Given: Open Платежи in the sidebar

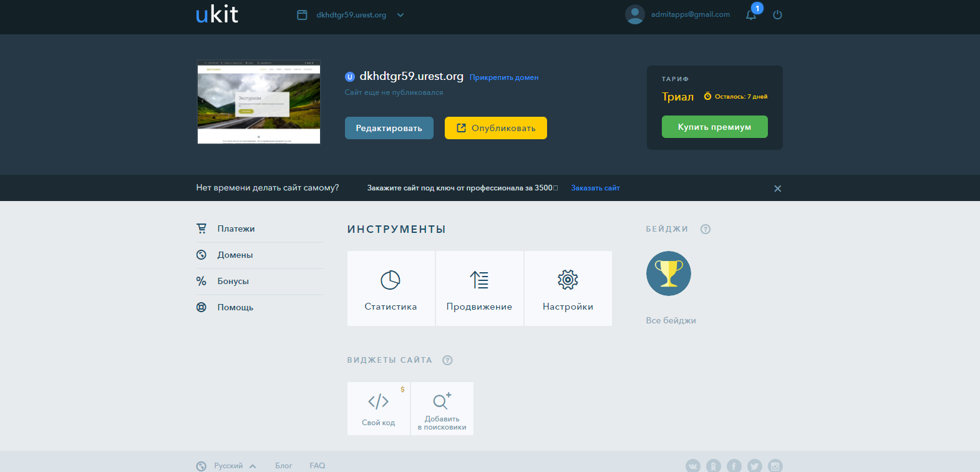Looking at the screenshot, I should tap(260, 229).
